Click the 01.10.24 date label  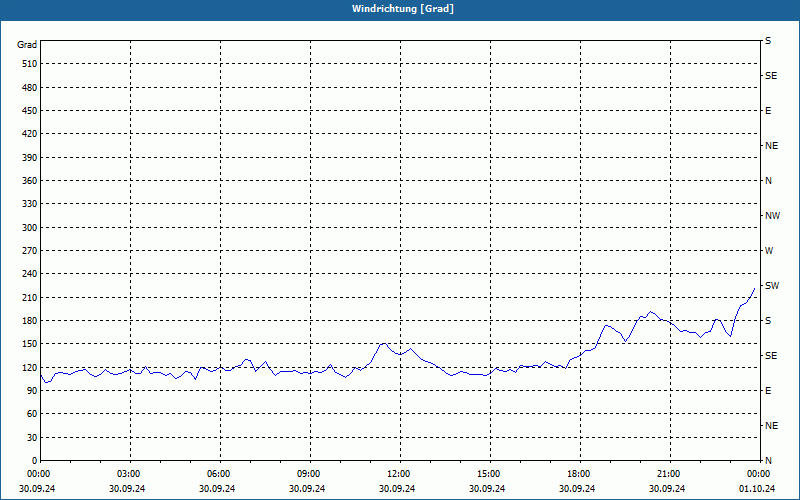click(x=757, y=488)
